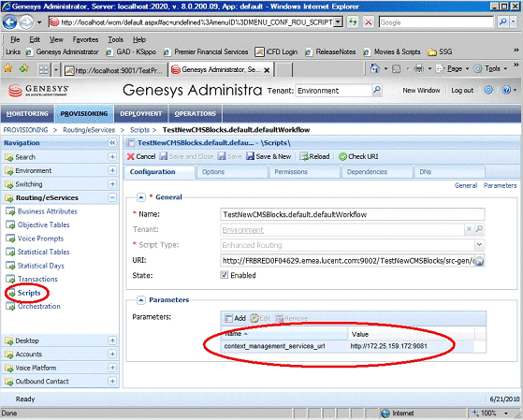
Task: Collapse the General section arrow
Action: tap(140, 197)
